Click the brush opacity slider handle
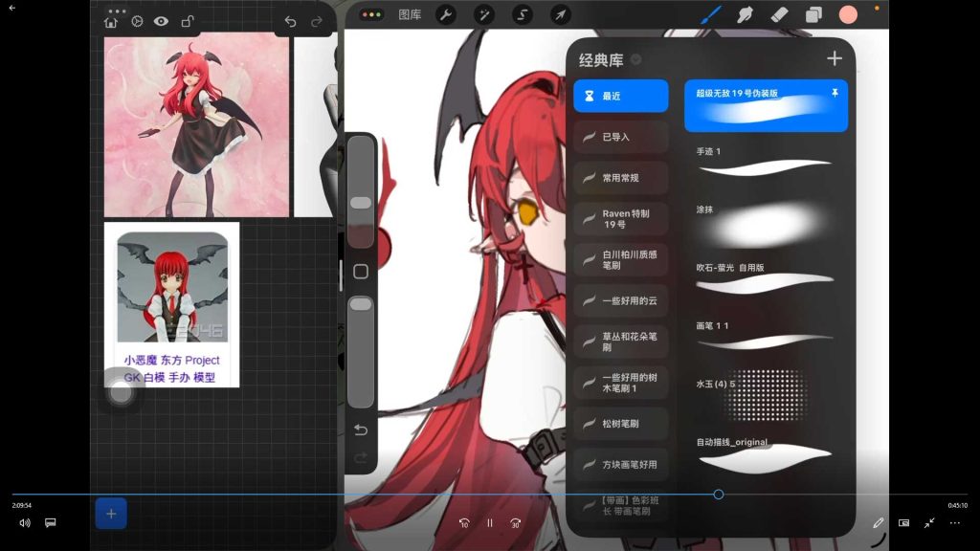Screen dimensions: 980x551 click(x=361, y=304)
